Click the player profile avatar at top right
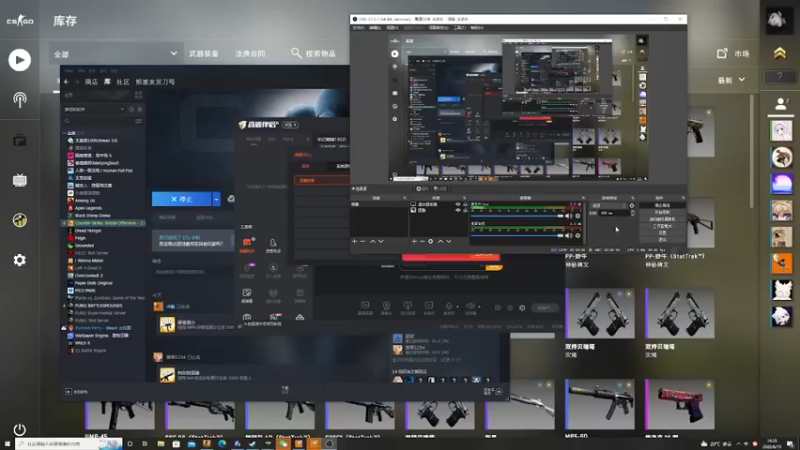The image size is (800, 450). 780,21
